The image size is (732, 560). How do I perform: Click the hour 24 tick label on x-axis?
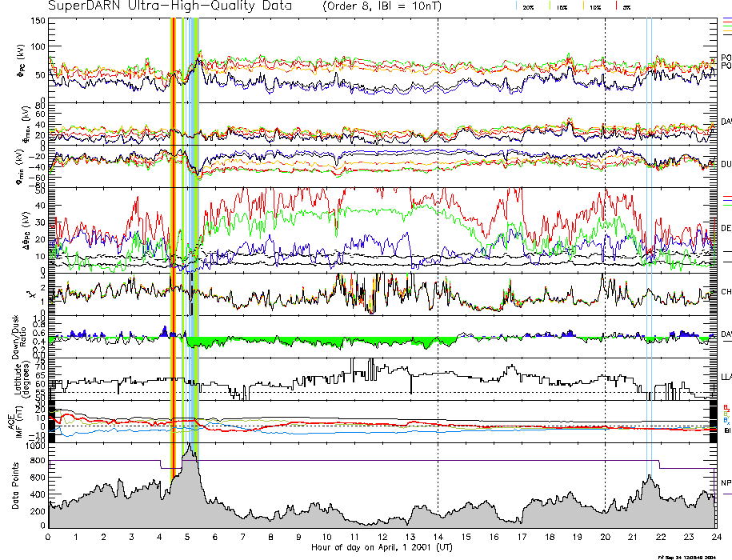(x=715, y=538)
